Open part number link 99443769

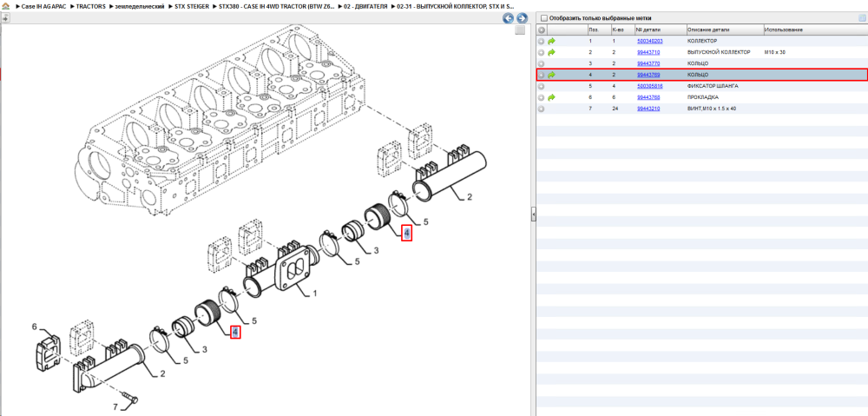(x=648, y=75)
